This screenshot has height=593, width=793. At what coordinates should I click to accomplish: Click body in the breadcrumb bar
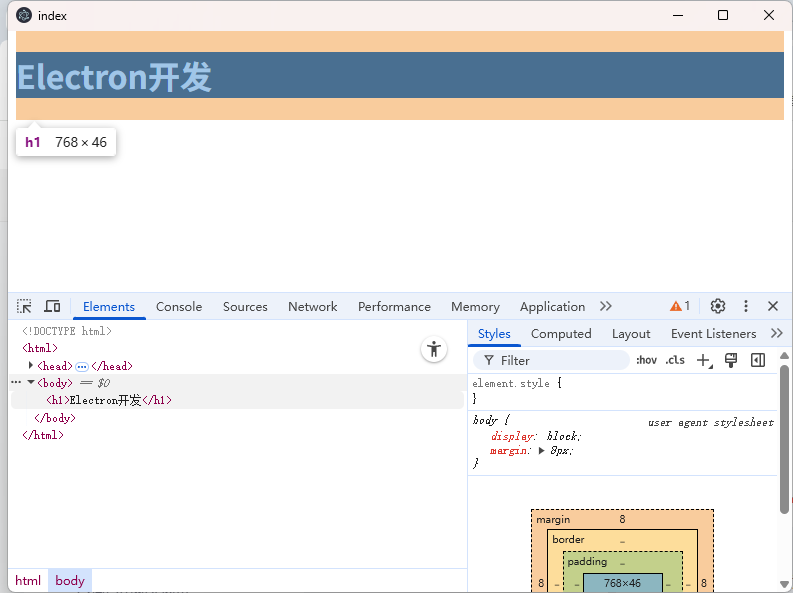click(70, 580)
